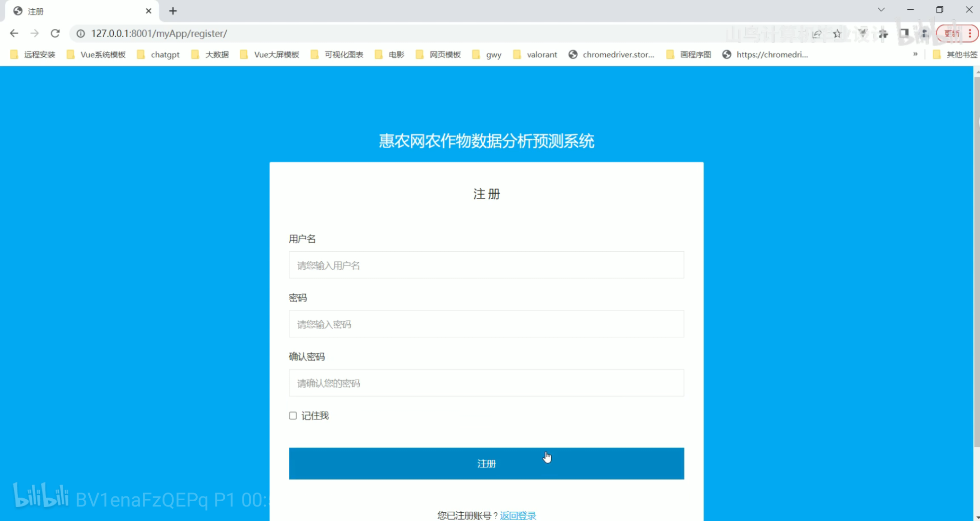Go back to previous page

click(14, 33)
